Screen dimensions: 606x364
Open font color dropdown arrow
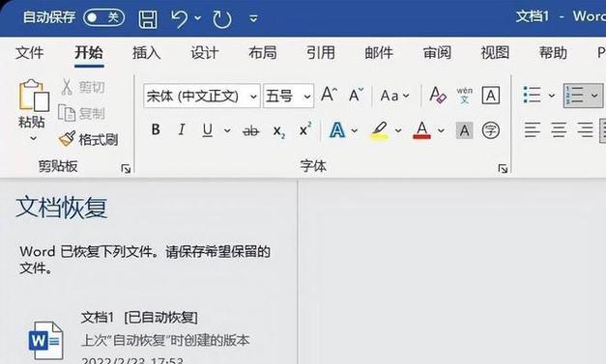[x=441, y=131]
